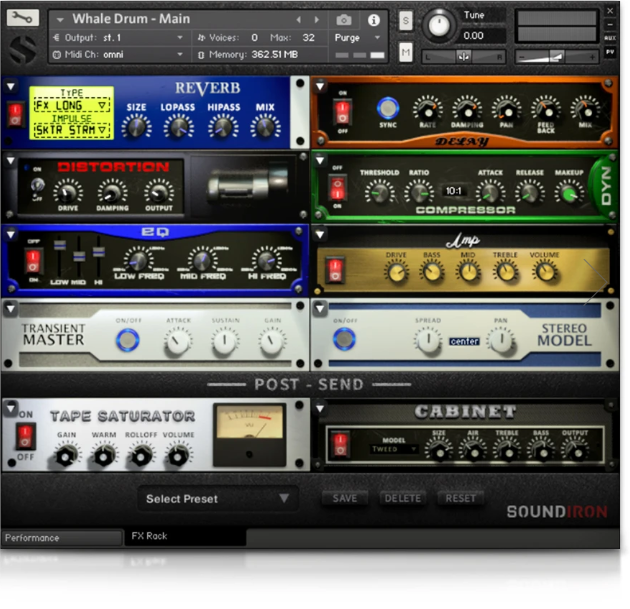Toggle the Tape Saturator red switch
The width and height of the screenshot is (630, 609).
tap(25, 436)
